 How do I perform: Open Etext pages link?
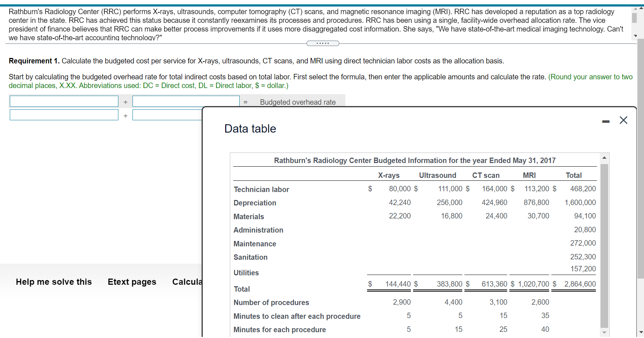[x=132, y=282]
